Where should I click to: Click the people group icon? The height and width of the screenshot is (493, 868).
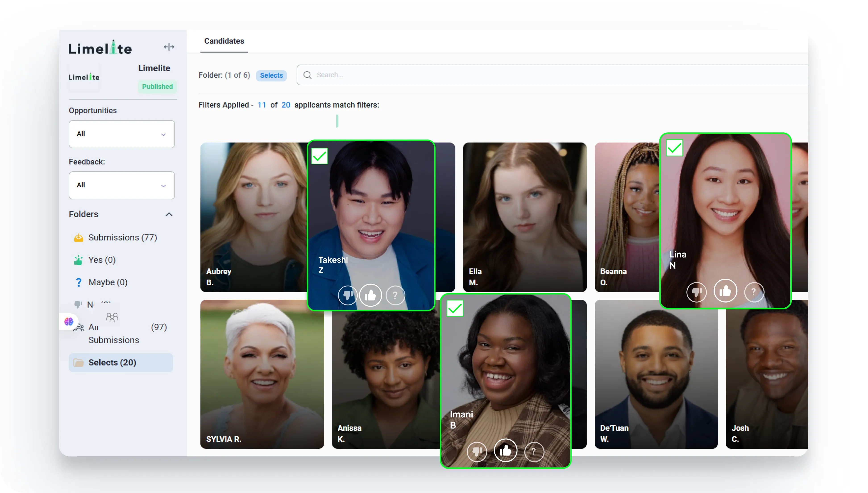112,317
